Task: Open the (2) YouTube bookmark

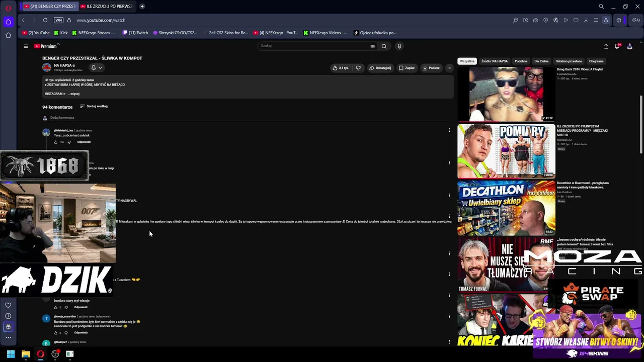Action: click(x=36, y=33)
